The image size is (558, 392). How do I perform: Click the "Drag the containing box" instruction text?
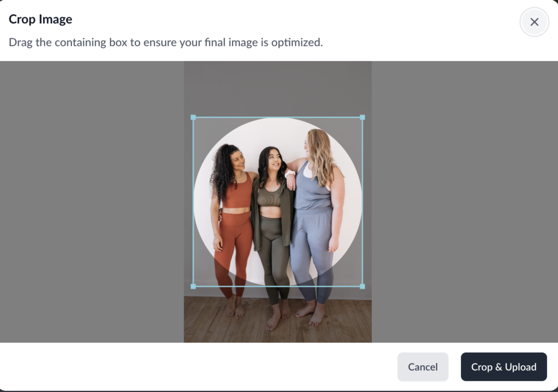coord(166,42)
